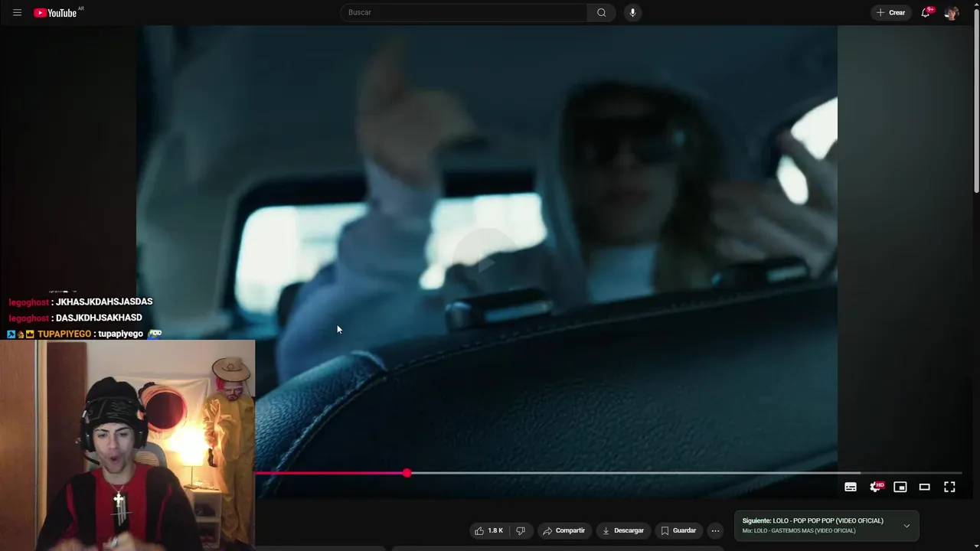Screen dimensions: 980x551
Task: Open the account avatar menu
Action: tap(952, 12)
